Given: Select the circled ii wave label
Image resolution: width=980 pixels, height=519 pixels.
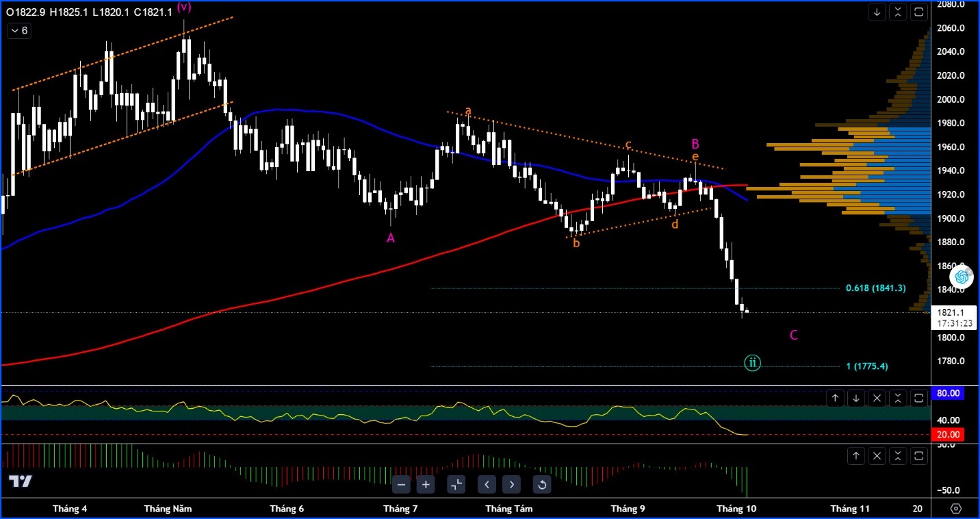Looking at the screenshot, I should [752, 363].
